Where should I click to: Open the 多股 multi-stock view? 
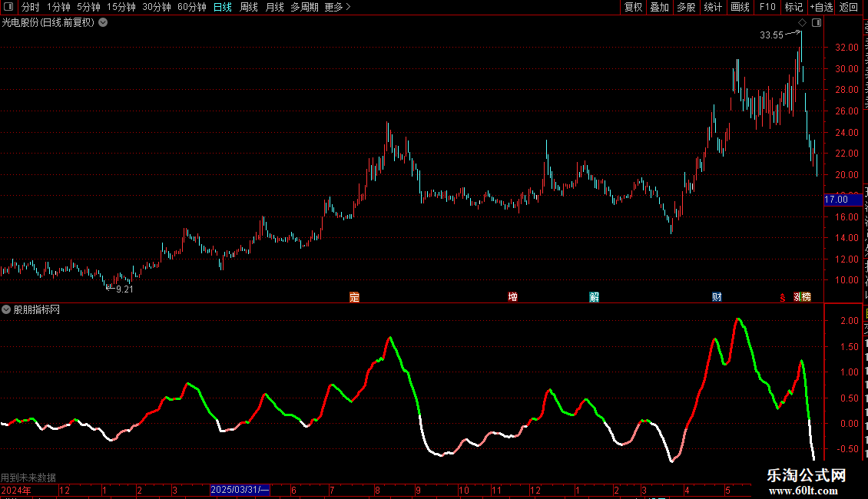click(686, 7)
